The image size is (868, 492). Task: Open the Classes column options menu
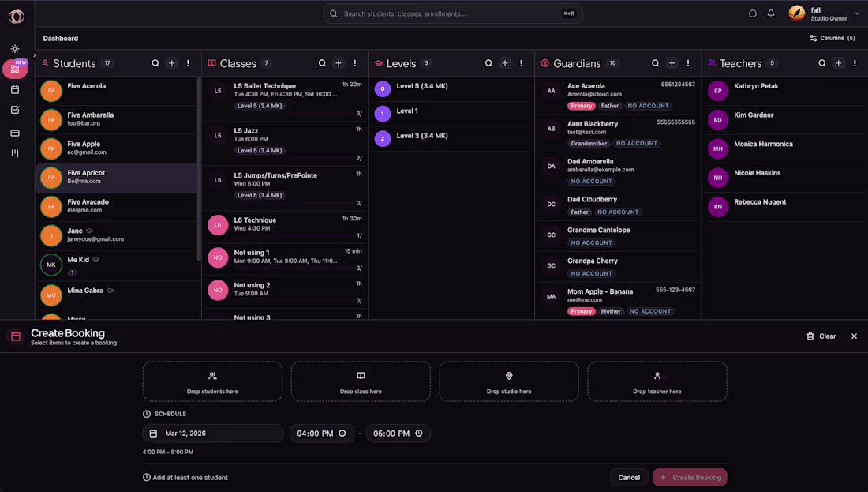coord(355,63)
